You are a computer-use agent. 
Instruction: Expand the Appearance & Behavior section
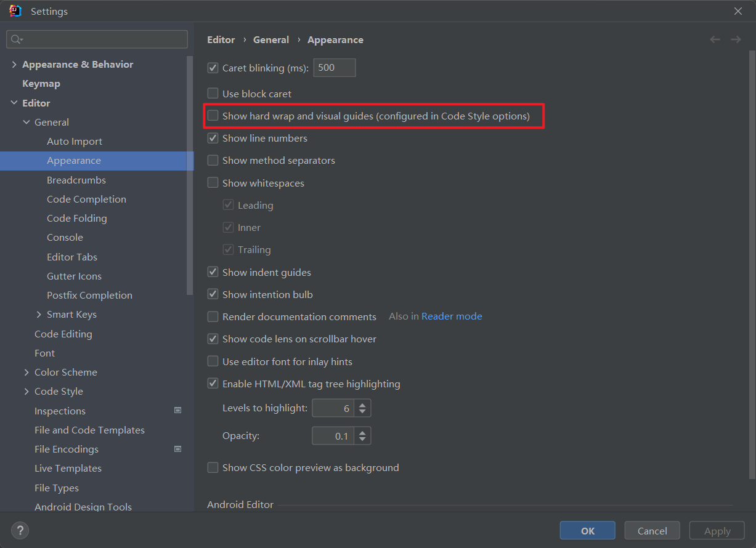tap(14, 64)
